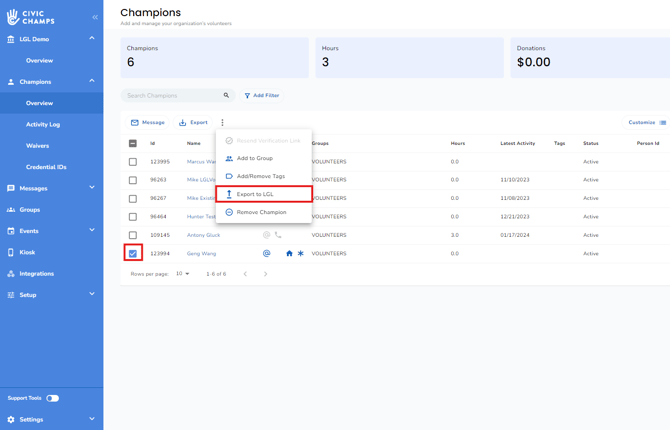Sort by the Hours column header
The height and width of the screenshot is (430, 670).
point(458,143)
